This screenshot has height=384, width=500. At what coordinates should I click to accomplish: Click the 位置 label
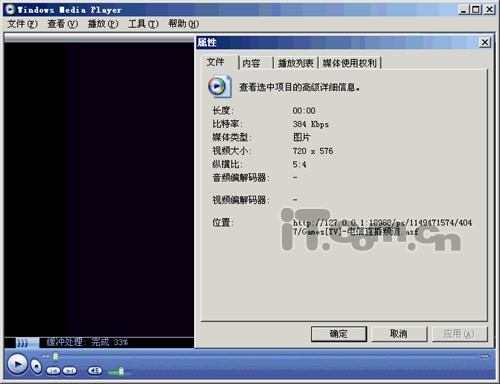coord(223,222)
